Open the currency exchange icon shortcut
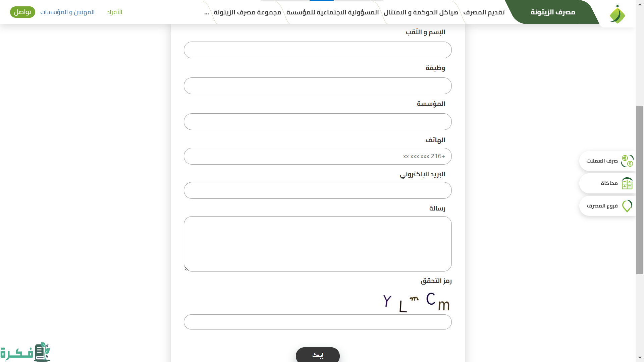The height and width of the screenshot is (362, 644). (627, 161)
